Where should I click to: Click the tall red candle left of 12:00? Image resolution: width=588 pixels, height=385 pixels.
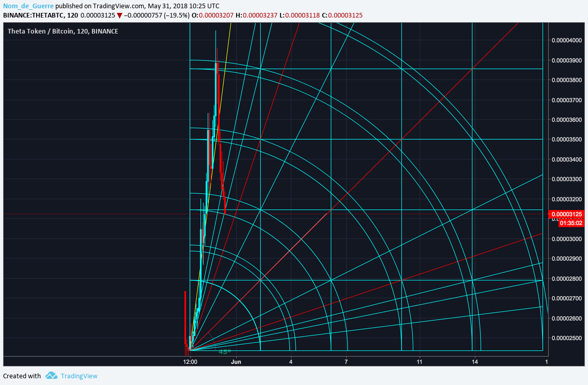(185, 317)
